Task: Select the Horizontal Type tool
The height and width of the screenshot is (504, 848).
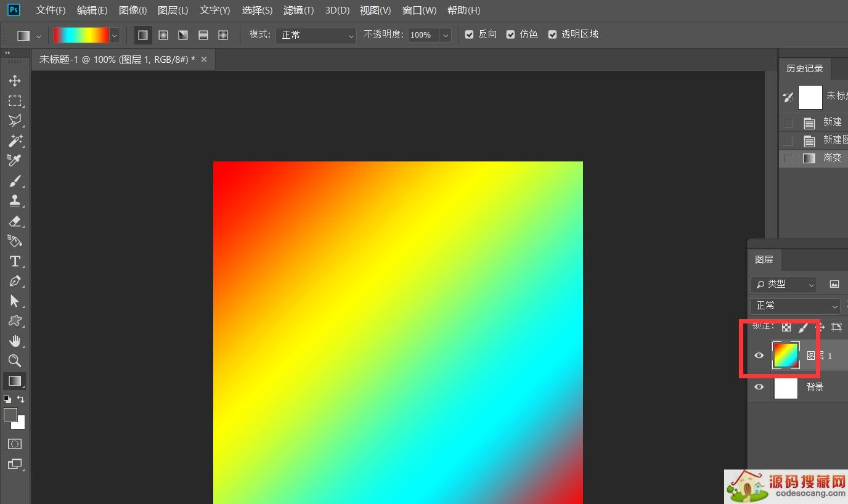Action: [15, 261]
